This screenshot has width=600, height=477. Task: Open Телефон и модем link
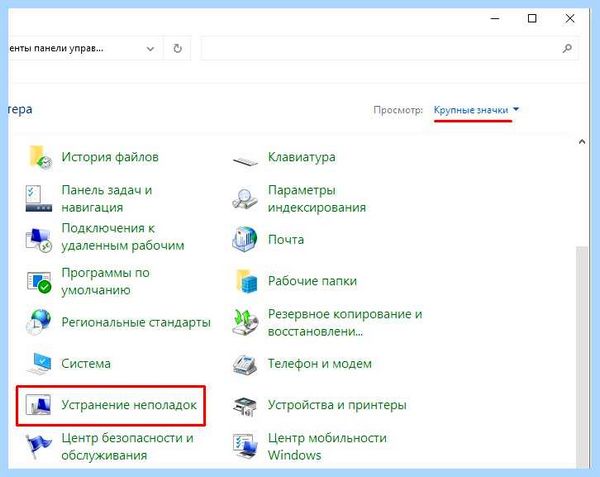pos(320,363)
